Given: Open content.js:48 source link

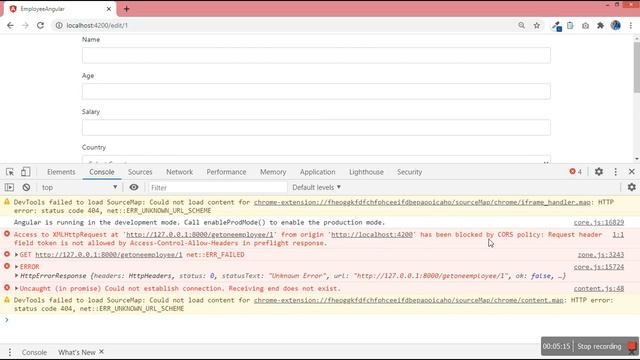Looking at the screenshot, I should click(598, 288).
